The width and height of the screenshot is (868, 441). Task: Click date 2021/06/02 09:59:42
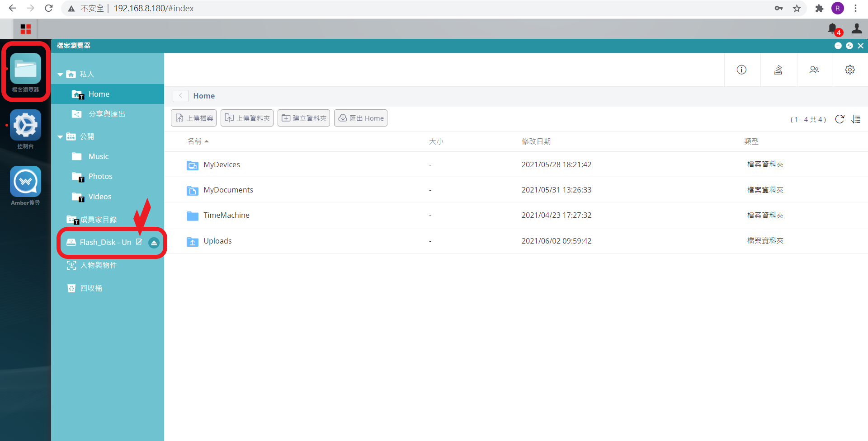[557, 241]
